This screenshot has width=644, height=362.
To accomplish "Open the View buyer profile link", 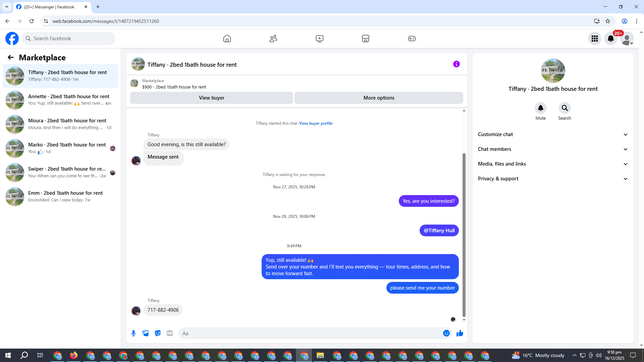I will tap(316, 123).
